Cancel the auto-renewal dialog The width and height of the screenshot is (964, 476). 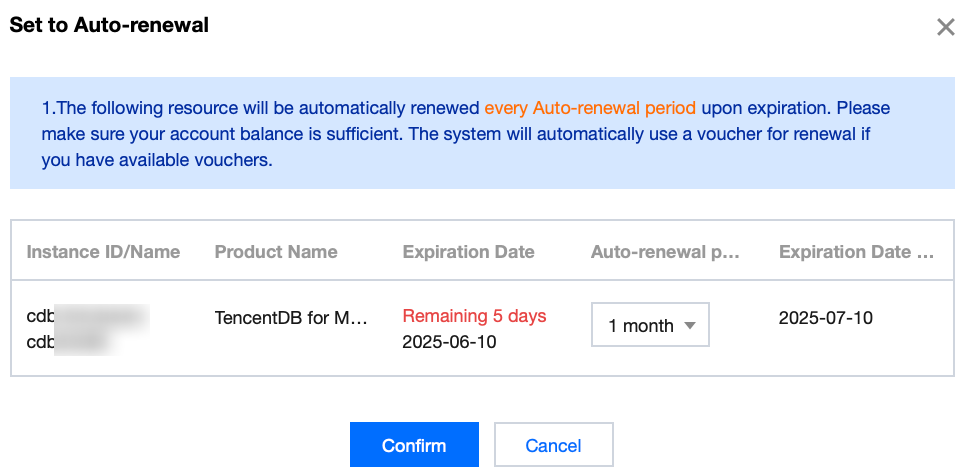553,445
